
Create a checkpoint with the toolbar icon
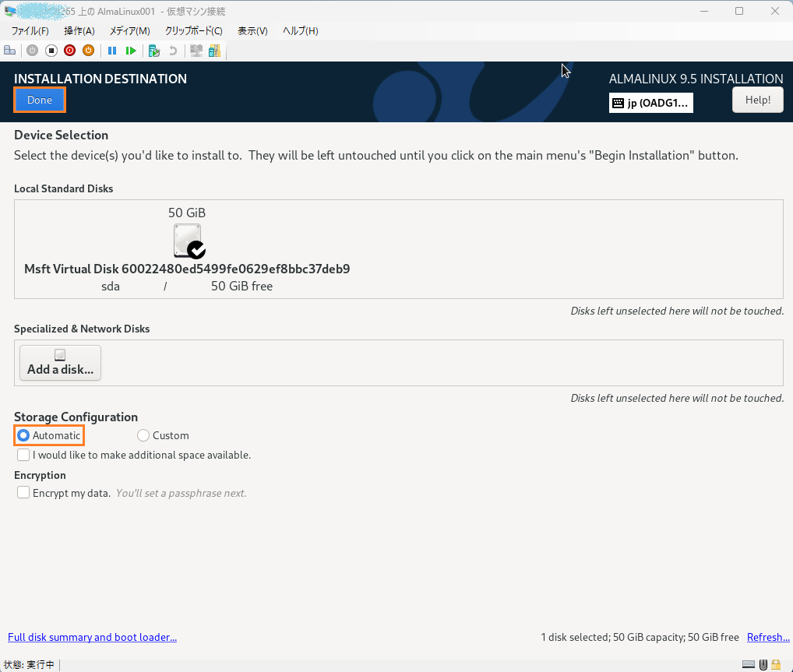tap(154, 51)
